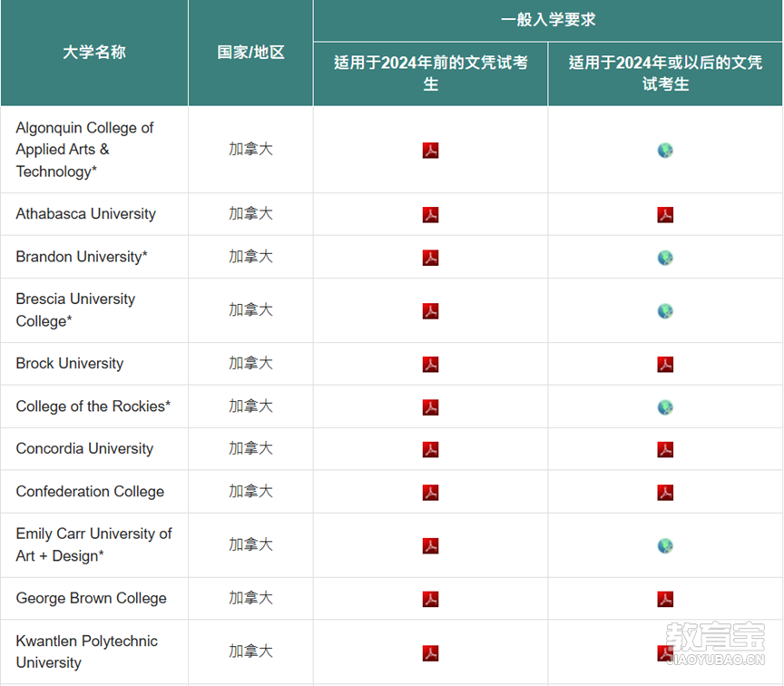This screenshot has height=686, width=784.
Task: Click 加拿大 in the Kwantlen Polytechnic University row
Action: [x=250, y=652]
